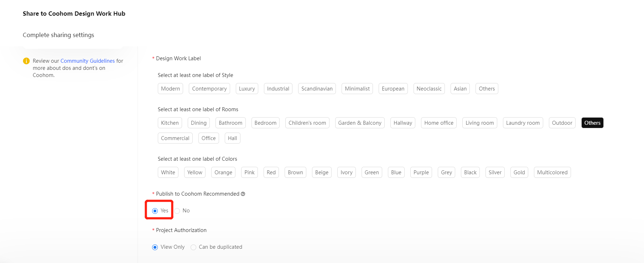Screen dimensions: 644x263
Task: Tag the design with Living room
Action: coord(479,123)
